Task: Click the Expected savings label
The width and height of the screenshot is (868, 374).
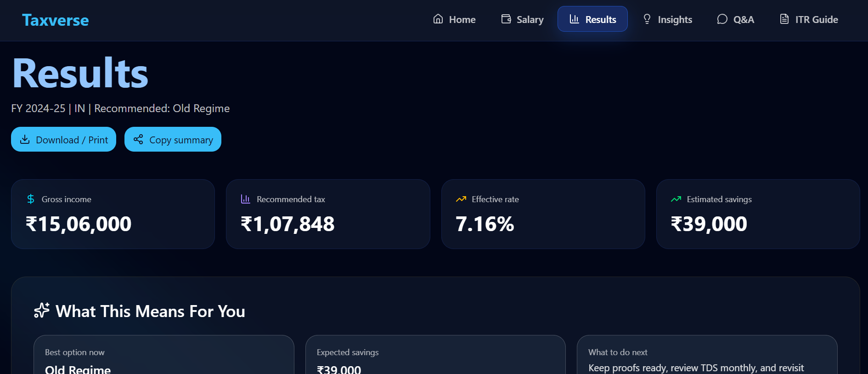Action: (348, 352)
